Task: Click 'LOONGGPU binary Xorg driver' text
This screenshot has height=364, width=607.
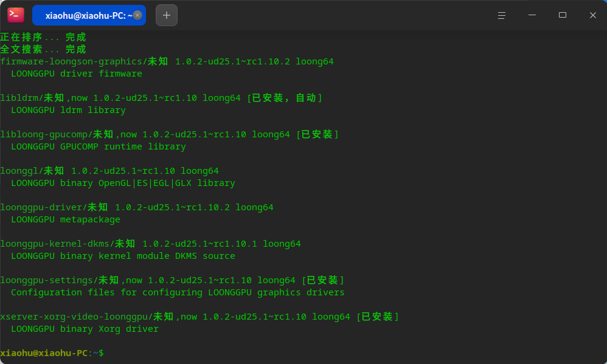Action: [85, 329]
